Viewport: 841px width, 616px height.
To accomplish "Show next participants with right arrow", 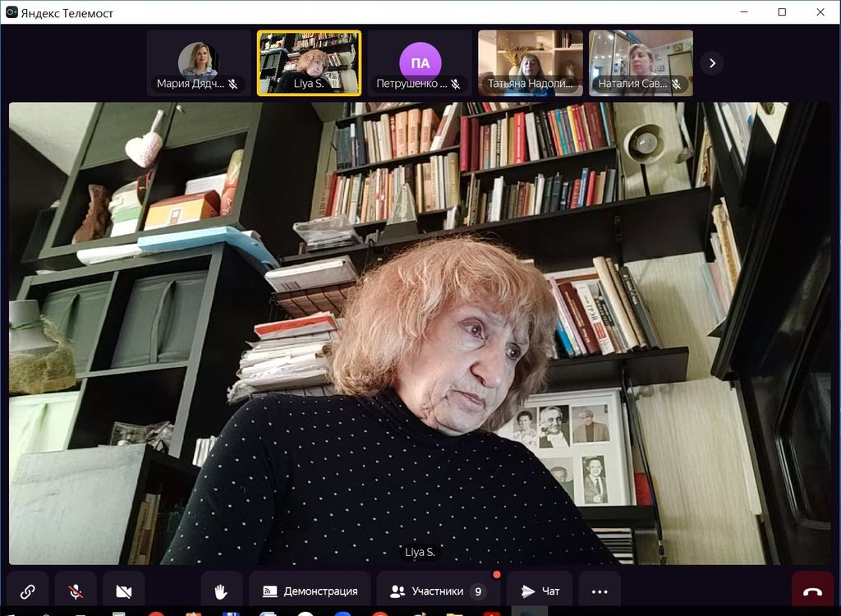I will (x=711, y=63).
